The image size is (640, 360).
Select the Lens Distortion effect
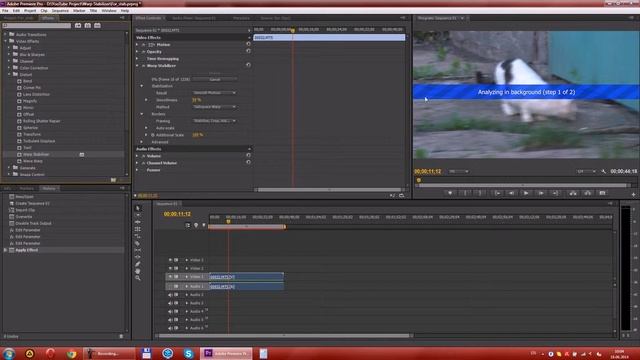pos(36,94)
